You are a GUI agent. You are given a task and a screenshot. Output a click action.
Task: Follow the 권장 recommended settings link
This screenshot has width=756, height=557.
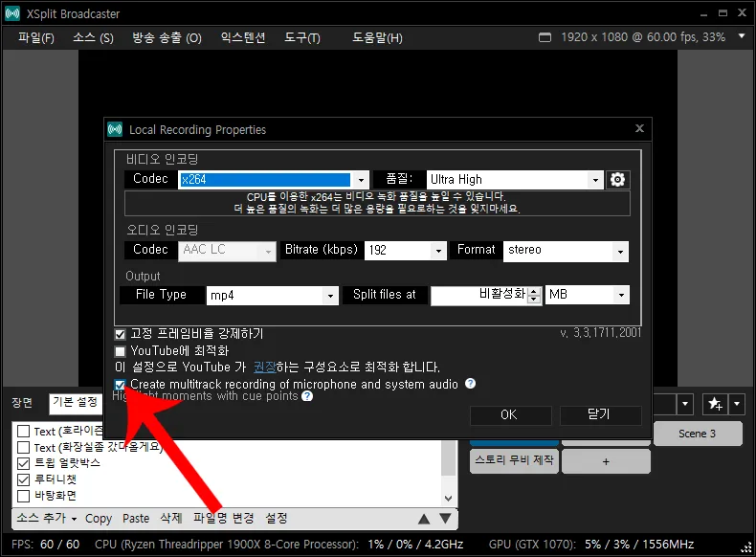point(265,367)
